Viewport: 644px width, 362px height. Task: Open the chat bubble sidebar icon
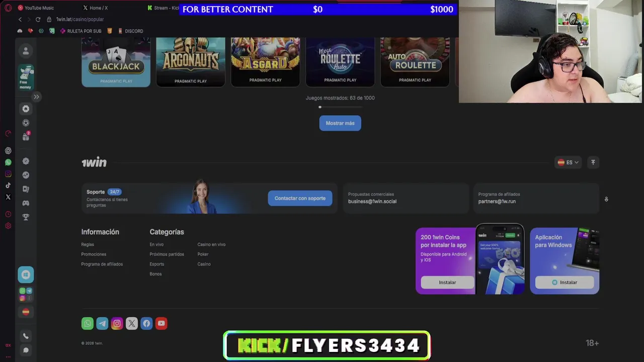click(26, 350)
